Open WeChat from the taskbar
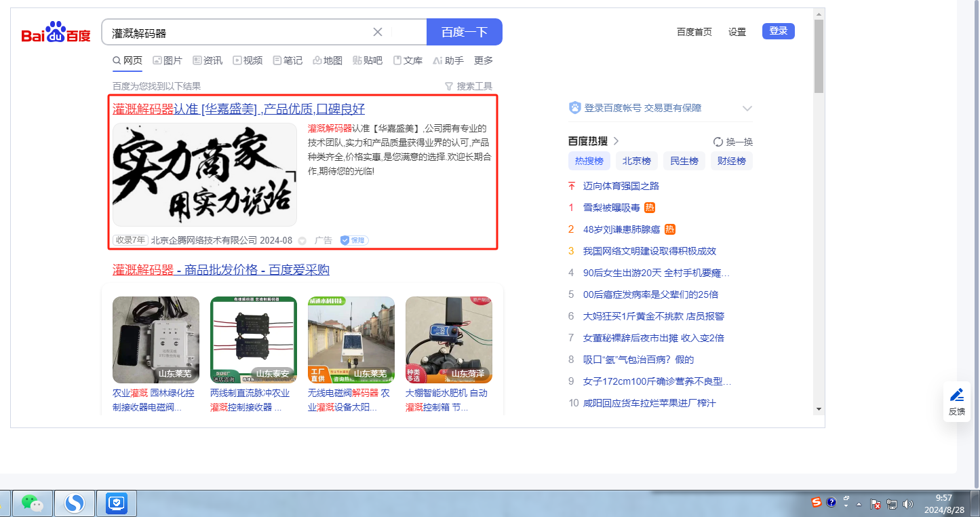This screenshot has width=980, height=517. click(32, 503)
